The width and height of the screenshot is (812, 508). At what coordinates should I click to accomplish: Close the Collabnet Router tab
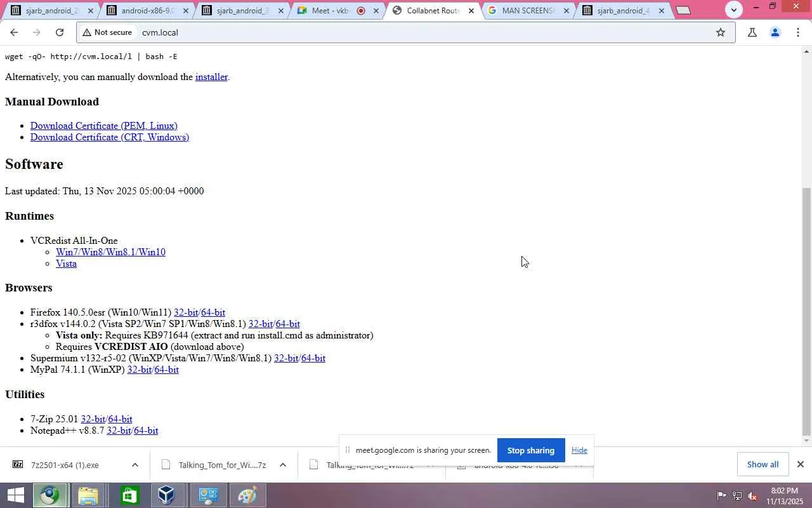471,11
